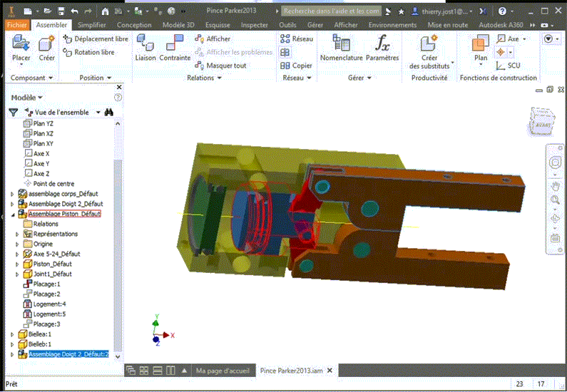Select the Contrainte tool
This screenshot has width=567, height=392.
175,48
